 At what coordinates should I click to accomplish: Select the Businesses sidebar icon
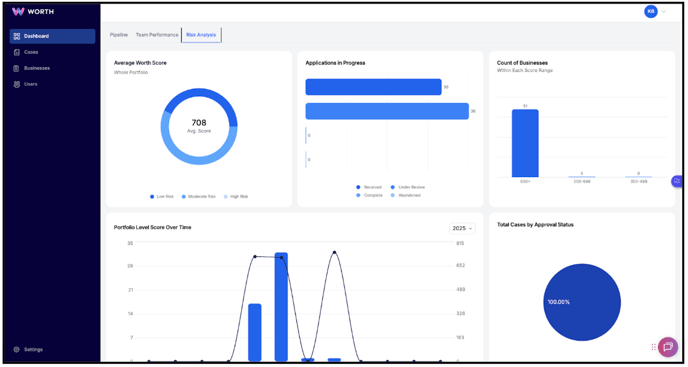17,68
